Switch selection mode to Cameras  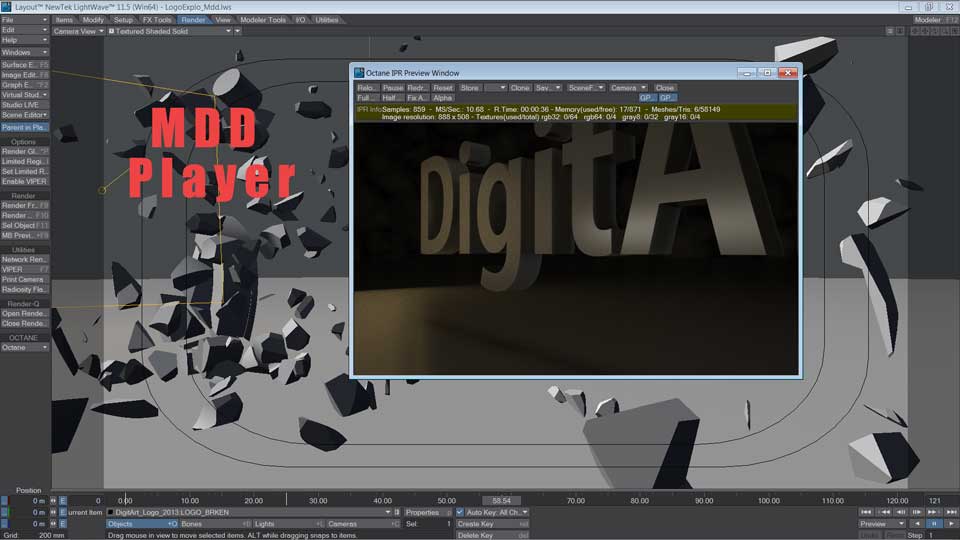point(363,524)
